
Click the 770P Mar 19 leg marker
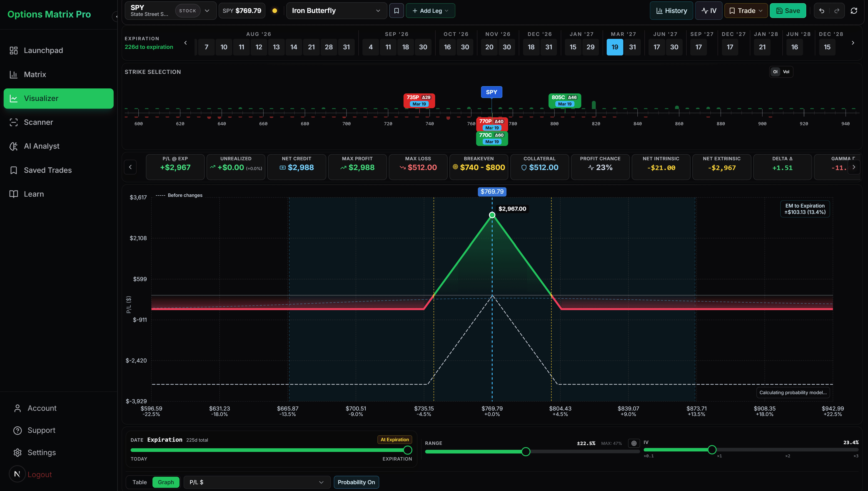492,124
